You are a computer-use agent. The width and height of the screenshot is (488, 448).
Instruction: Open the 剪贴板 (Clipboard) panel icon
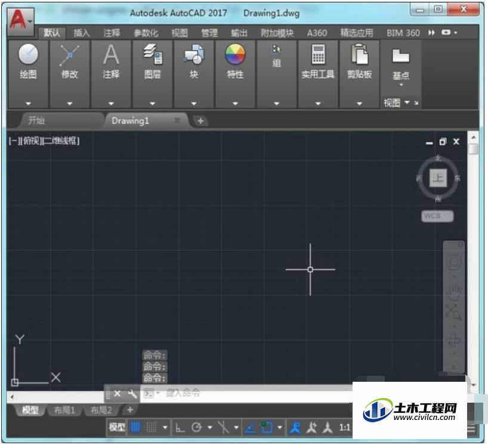(x=360, y=54)
